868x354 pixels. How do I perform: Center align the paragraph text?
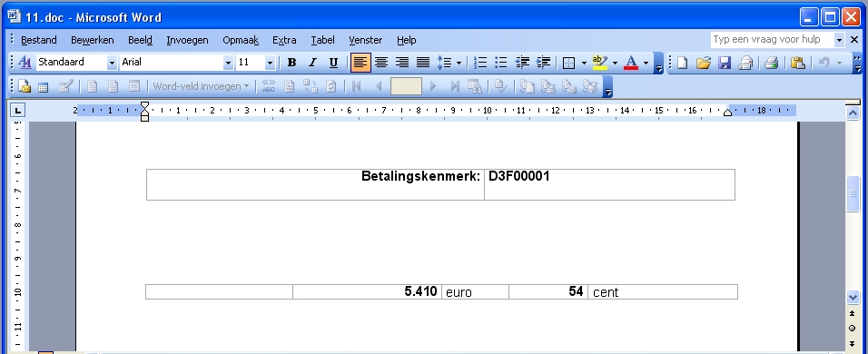click(380, 63)
